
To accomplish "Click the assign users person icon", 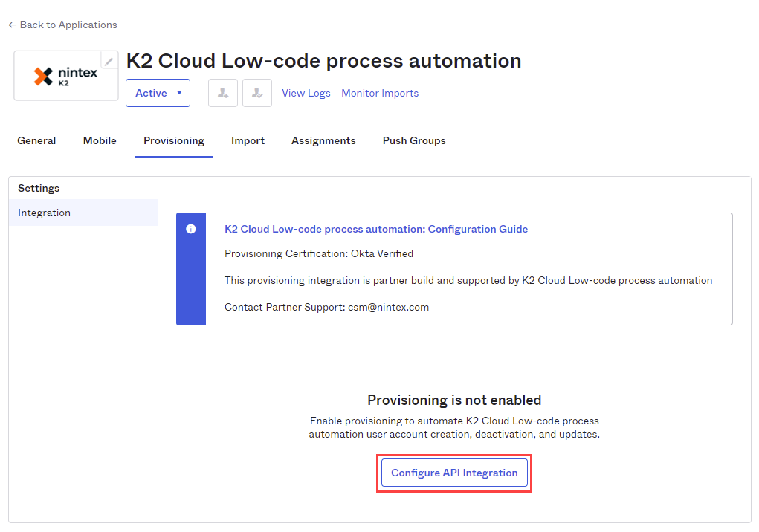I will click(x=222, y=93).
